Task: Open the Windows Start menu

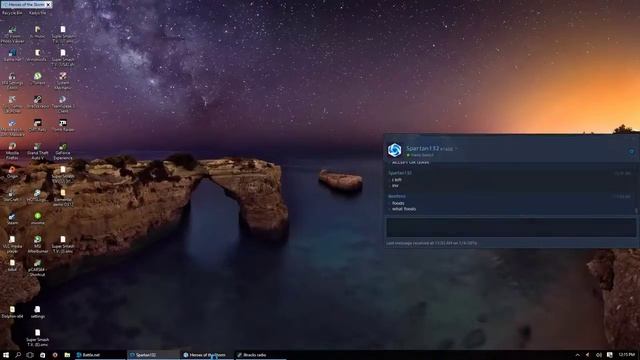Action: [x=6, y=355]
